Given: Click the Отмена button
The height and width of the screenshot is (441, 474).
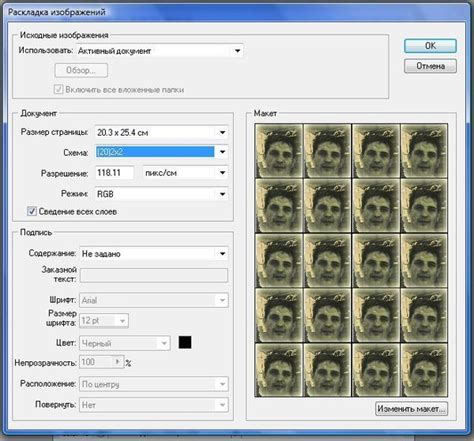Looking at the screenshot, I should [x=430, y=66].
